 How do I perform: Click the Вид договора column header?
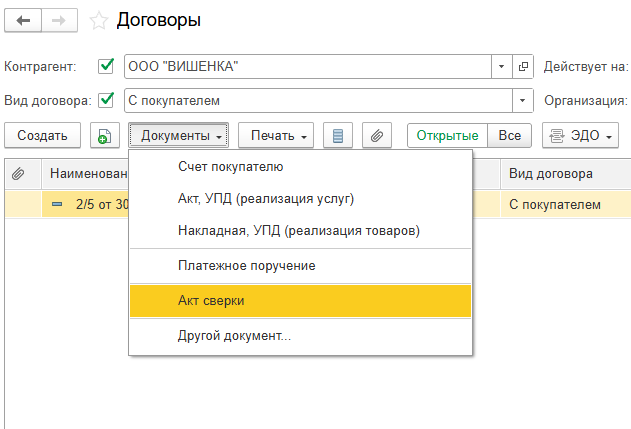[x=565, y=174]
